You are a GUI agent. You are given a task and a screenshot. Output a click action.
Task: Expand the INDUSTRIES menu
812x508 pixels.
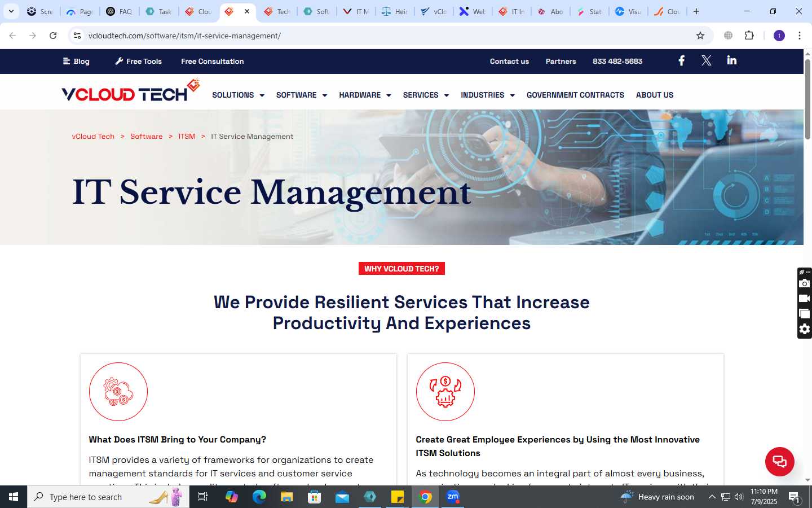(x=488, y=95)
